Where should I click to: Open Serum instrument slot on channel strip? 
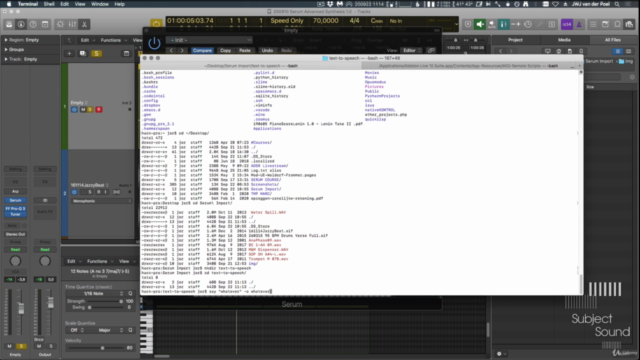[16, 200]
